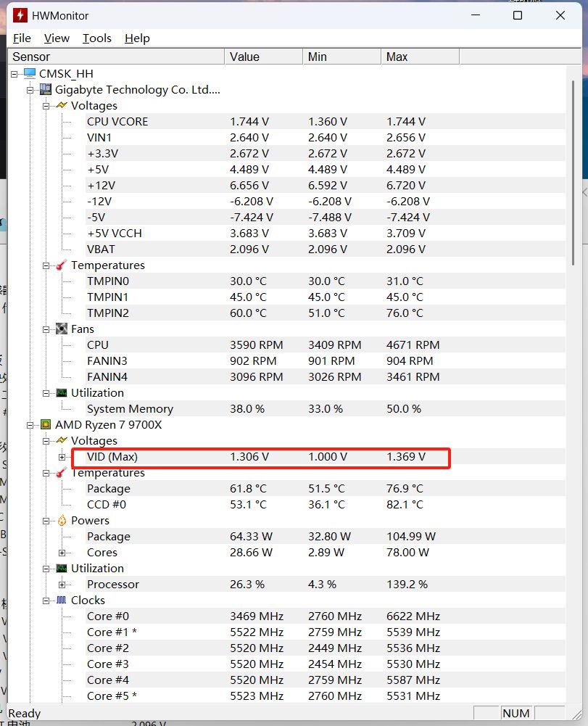
Task: Expand the Processor entry under Utilization
Action: [62, 584]
